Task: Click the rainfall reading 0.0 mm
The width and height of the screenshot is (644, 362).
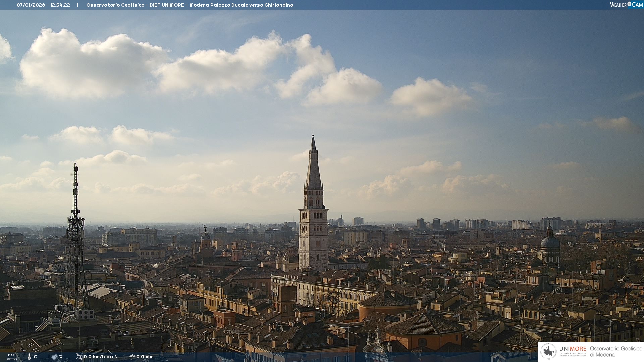Action: [145, 357]
